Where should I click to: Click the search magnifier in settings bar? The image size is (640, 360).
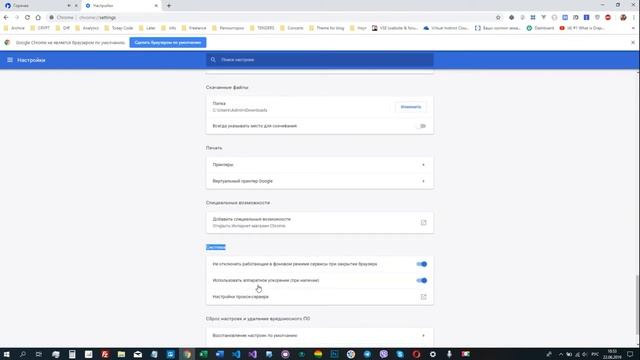pos(213,60)
